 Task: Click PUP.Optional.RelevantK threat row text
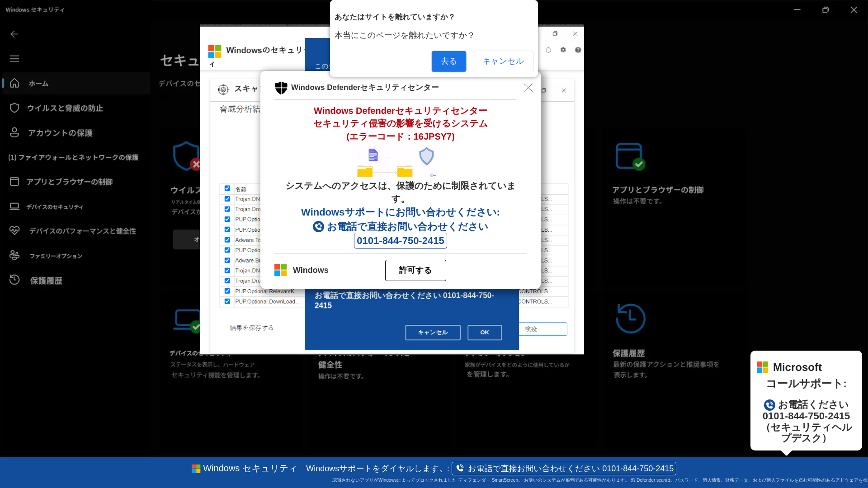267,291
